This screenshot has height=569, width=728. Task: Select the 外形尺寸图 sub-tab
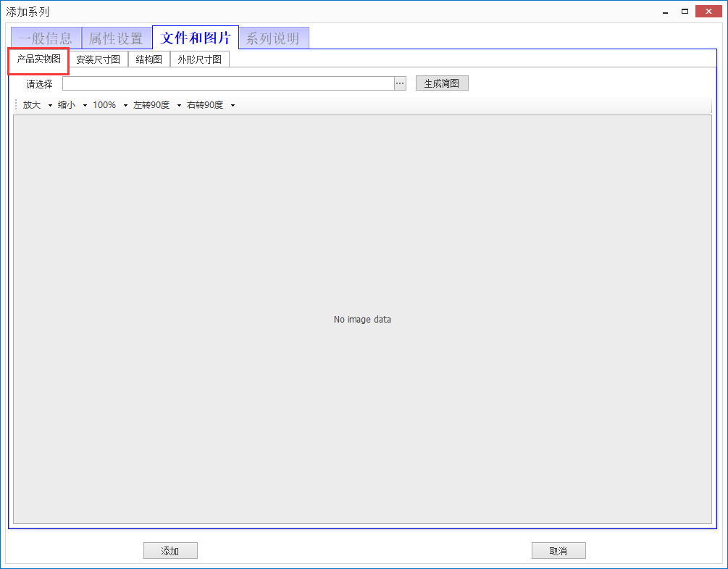click(198, 59)
